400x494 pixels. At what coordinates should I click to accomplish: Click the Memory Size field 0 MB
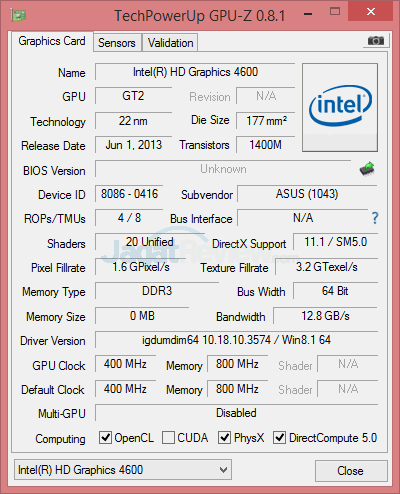[x=142, y=316]
